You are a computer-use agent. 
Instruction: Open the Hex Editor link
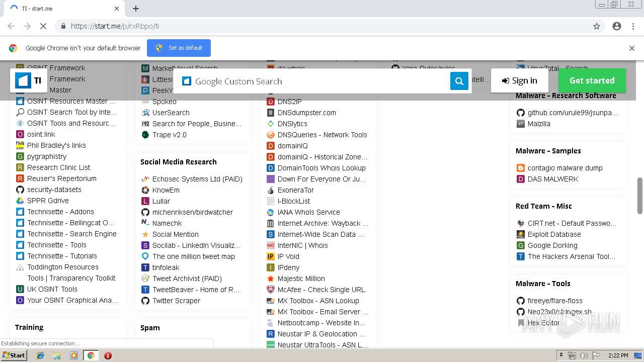click(x=544, y=323)
